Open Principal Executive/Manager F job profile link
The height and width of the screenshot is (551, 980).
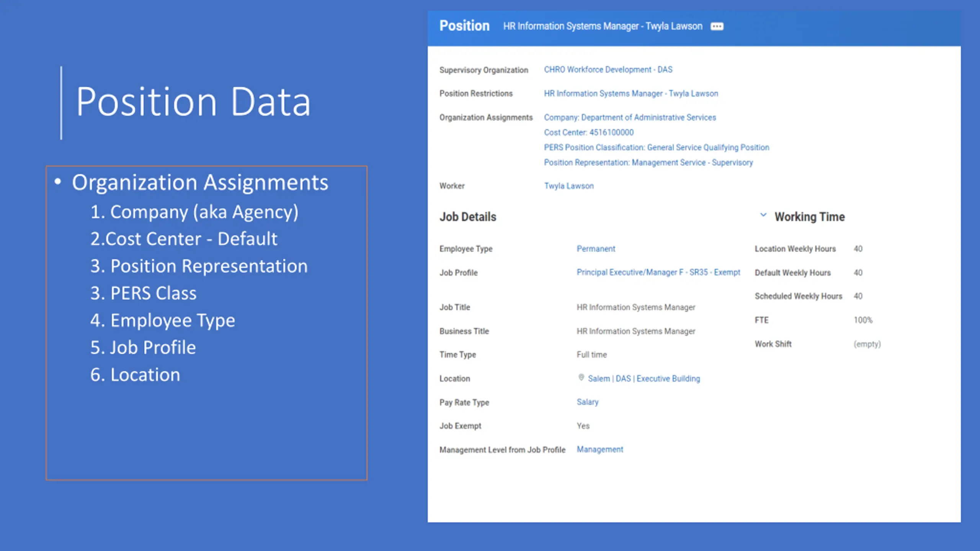[x=658, y=272]
